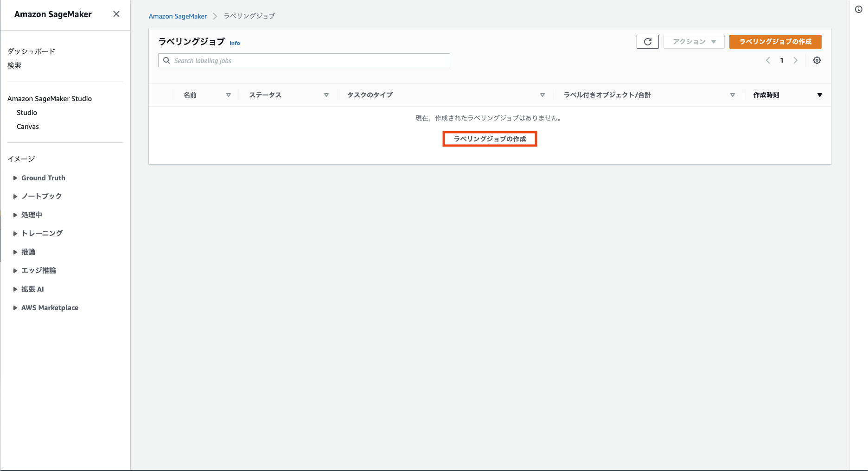Click the 現在、作成されたラベリングジョブはありません message

[x=490, y=118]
